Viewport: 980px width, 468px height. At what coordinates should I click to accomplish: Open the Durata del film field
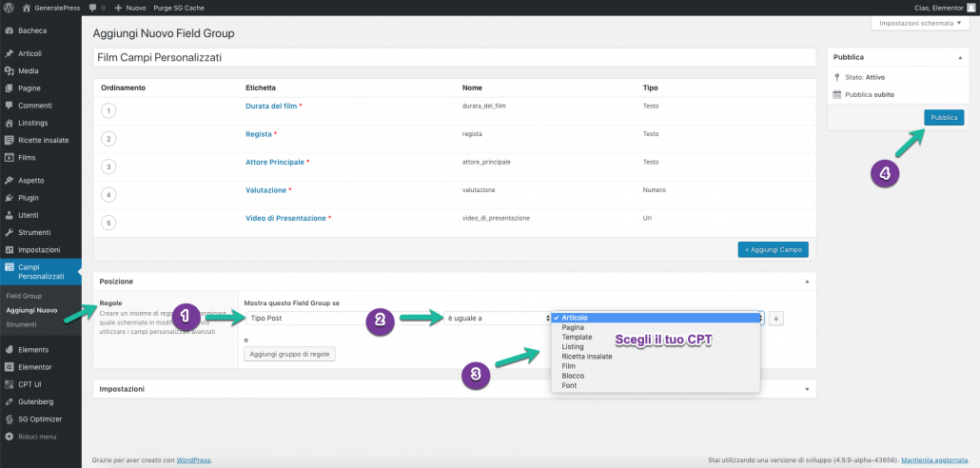(x=271, y=106)
